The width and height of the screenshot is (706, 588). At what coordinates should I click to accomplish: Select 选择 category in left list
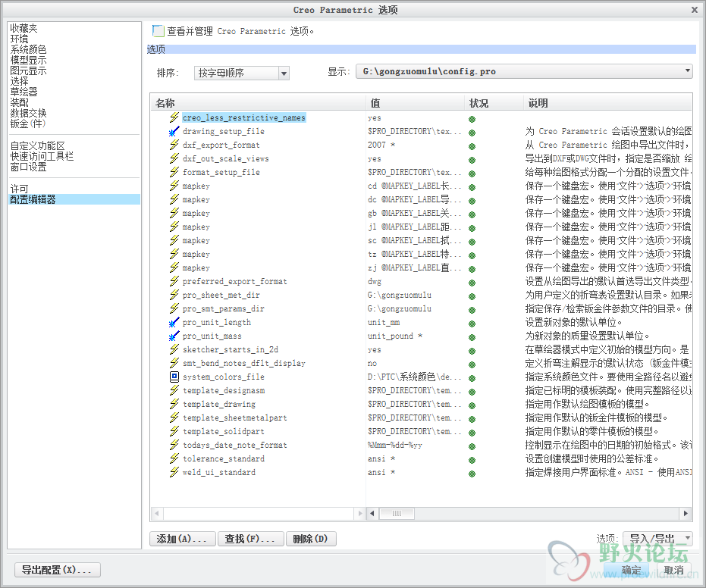click(20, 81)
